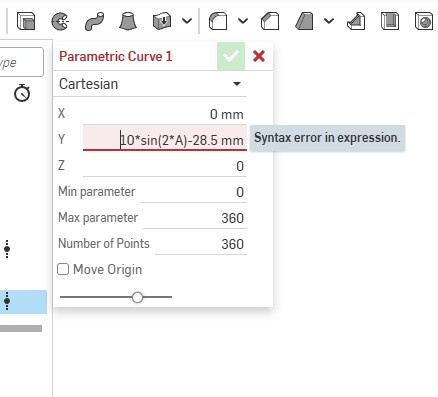Open dropdown next to Fillet tool
Viewport: 438px width, 397px height.
pyautogui.click(x=243, y=21)
